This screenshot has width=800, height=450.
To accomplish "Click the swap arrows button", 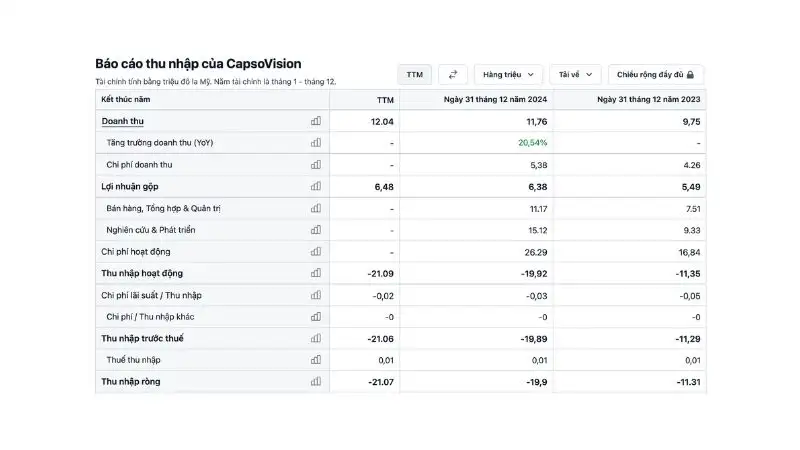I will click(453, 74).
